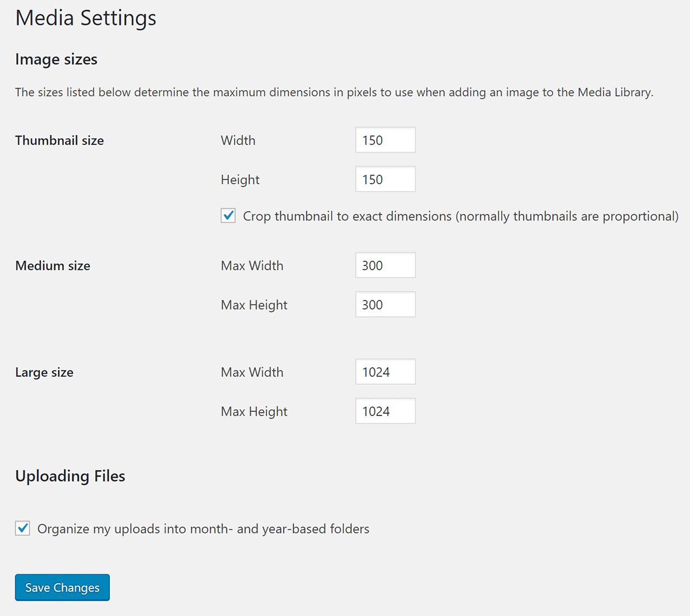Click the maximum dimensions description text
This screenshot has width=690, height=616.
click(333, 92)
